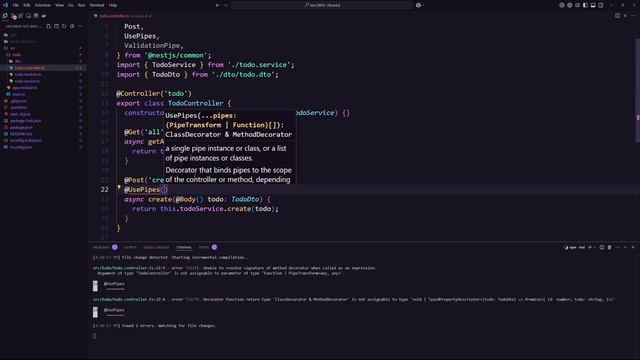This screenshot has height=360, width=640.
Task: Toggle the secondary side bar visibility
Action: tap(600, 5)
